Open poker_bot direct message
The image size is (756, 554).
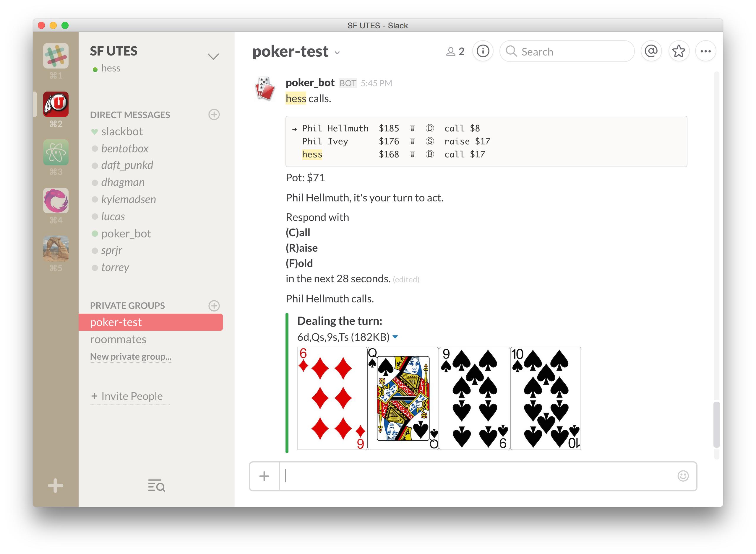pos(126,233)
